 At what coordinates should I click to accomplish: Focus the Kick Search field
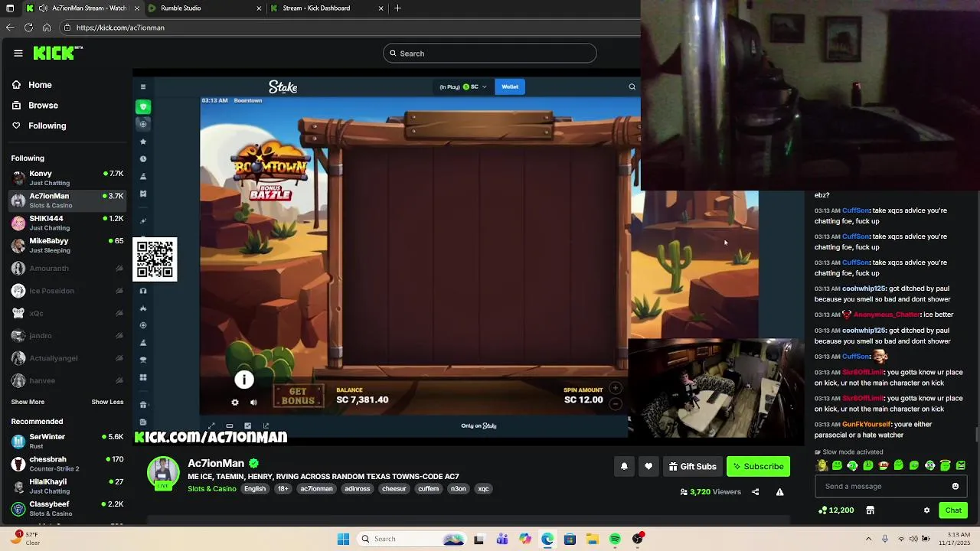coord(490,54)
